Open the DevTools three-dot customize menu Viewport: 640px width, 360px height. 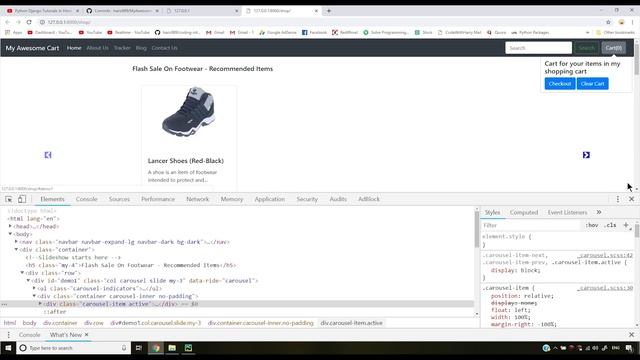click(618, 199)
